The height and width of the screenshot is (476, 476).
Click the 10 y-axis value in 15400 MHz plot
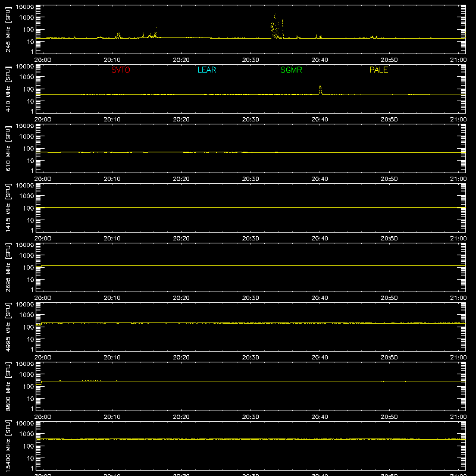click(30, 458)
